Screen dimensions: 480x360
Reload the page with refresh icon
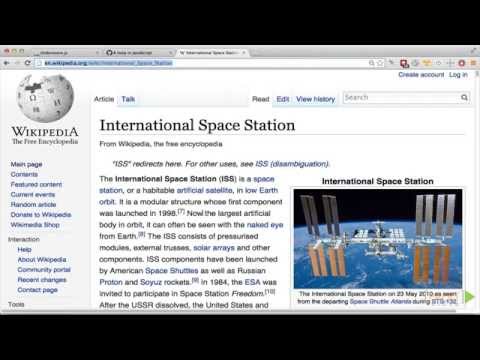(28, 63)
